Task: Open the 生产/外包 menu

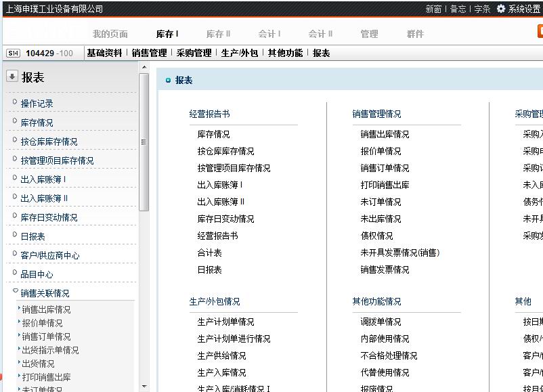Action: pos(240,53)
